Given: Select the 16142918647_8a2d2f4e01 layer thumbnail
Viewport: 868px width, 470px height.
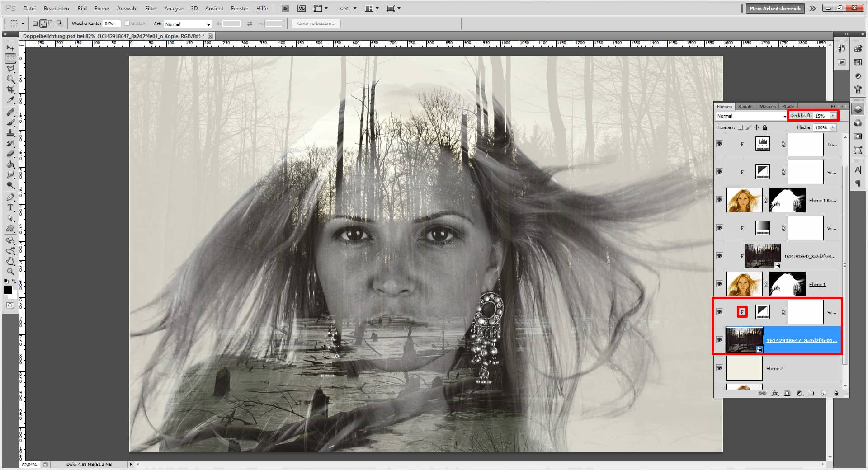Looking at the screenshot, I should coord(744,339).
